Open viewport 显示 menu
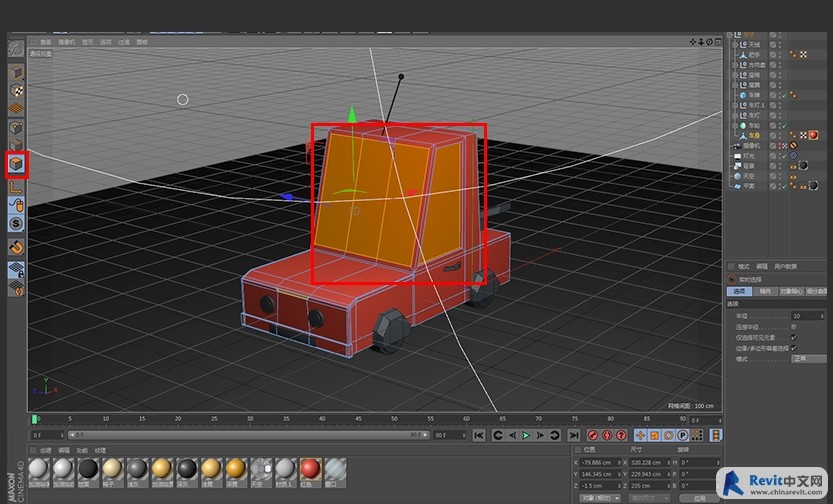Screen dimensions: 833x504 click(x=88, y=42)
